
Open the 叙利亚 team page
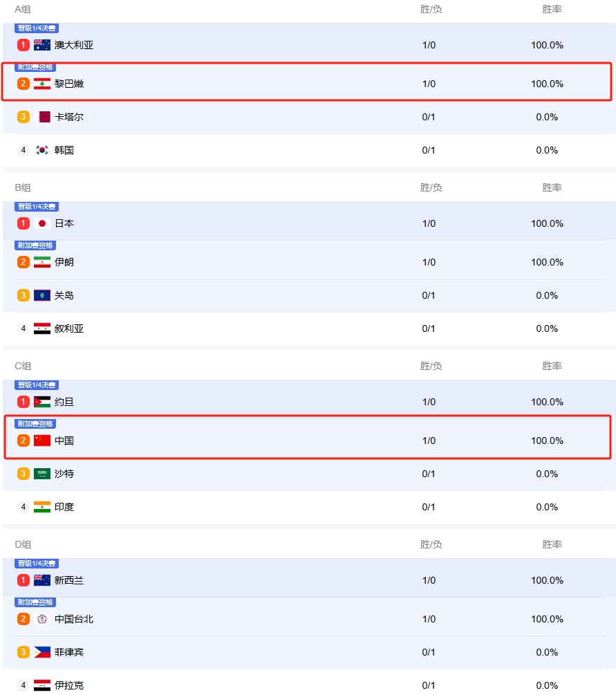[69, 328]
